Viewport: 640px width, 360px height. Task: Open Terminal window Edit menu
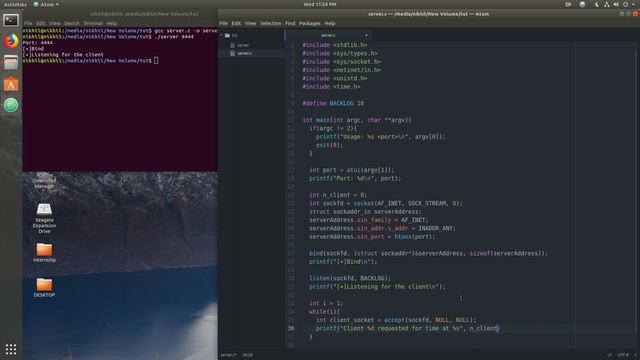[40, 24]
